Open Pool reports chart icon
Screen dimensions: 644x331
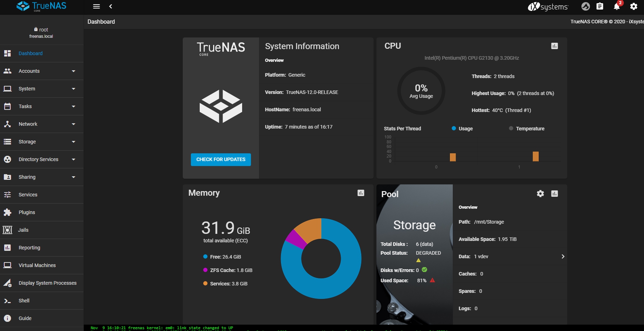[x=555, y=194]
